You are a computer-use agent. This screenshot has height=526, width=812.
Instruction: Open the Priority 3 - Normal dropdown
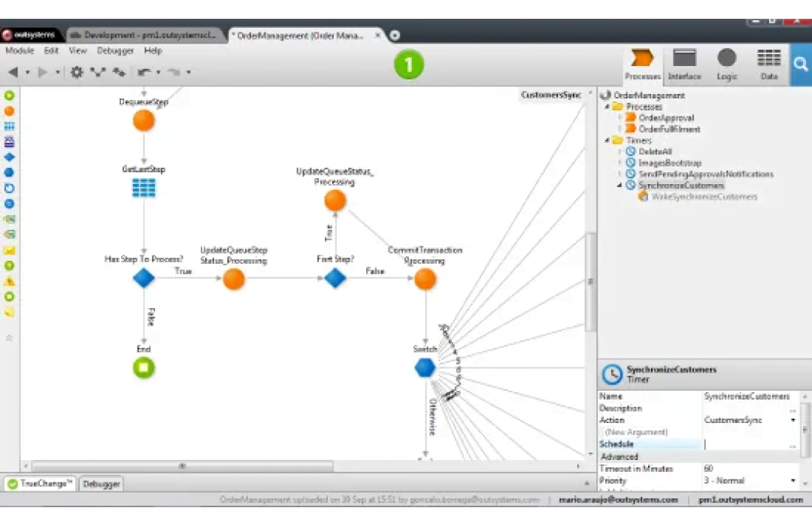tap(793, 480)
